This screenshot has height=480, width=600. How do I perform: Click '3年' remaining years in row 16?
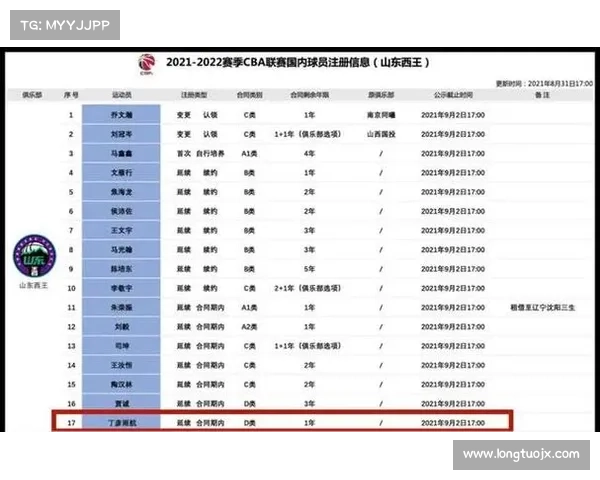tap(309, 403)
